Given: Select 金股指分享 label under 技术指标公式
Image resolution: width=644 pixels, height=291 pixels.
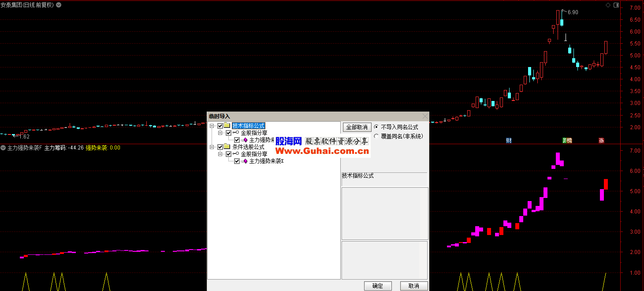Looking at the screenshot, I should [254, 133].
